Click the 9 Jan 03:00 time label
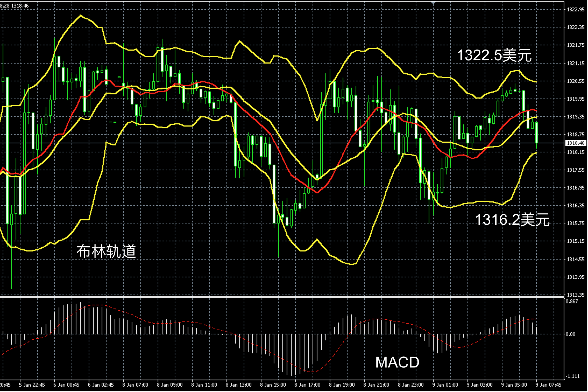 [479, 385]
